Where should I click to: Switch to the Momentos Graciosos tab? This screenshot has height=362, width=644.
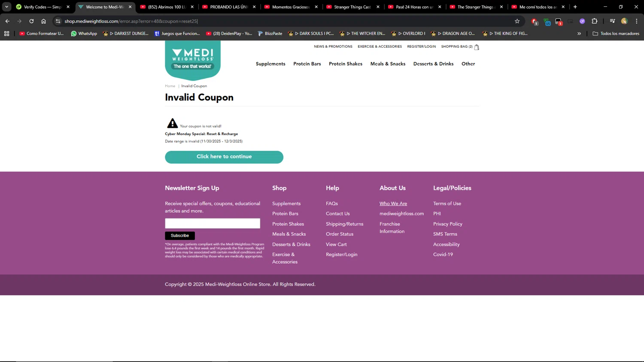[x=291, y=7]
